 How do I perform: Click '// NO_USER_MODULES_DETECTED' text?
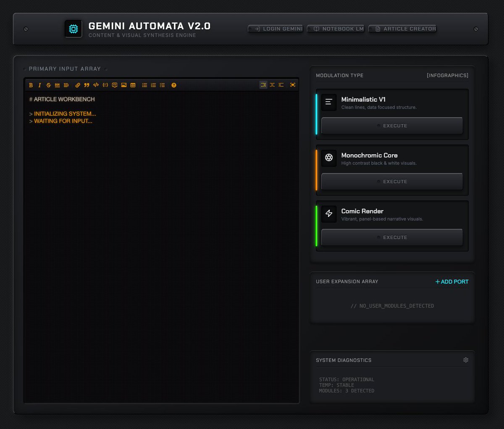[392, 306]
